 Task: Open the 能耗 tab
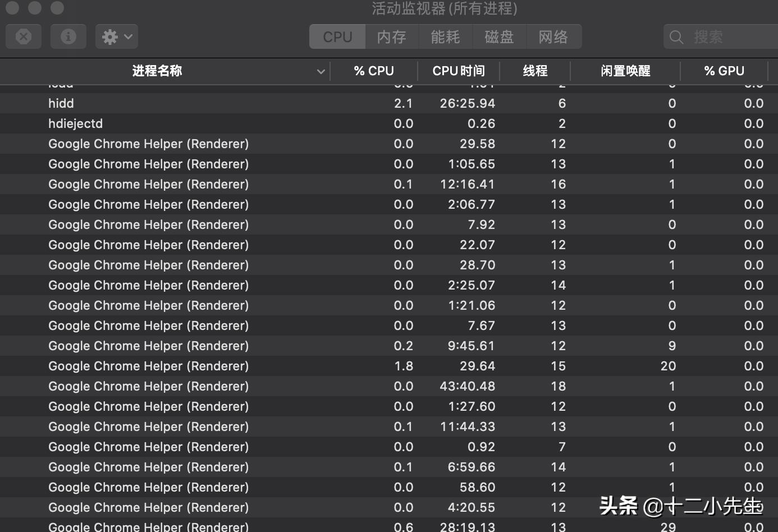(x=445, y=37)
